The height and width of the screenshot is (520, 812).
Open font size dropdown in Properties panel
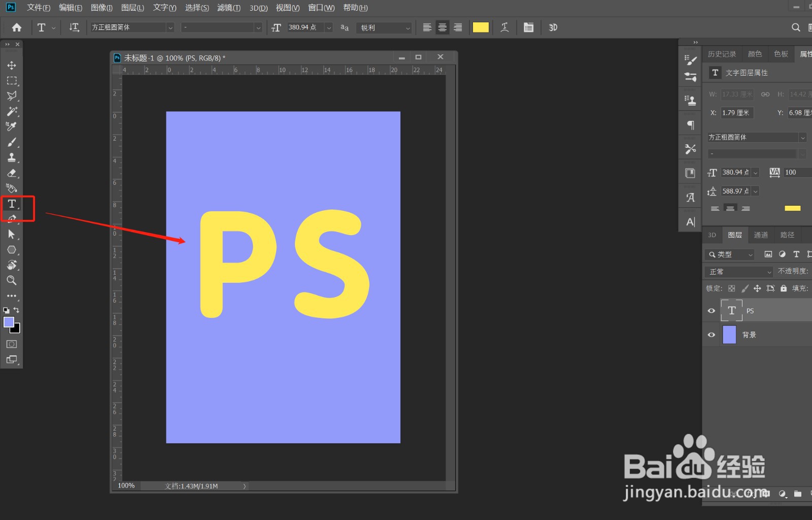[755, 173]
